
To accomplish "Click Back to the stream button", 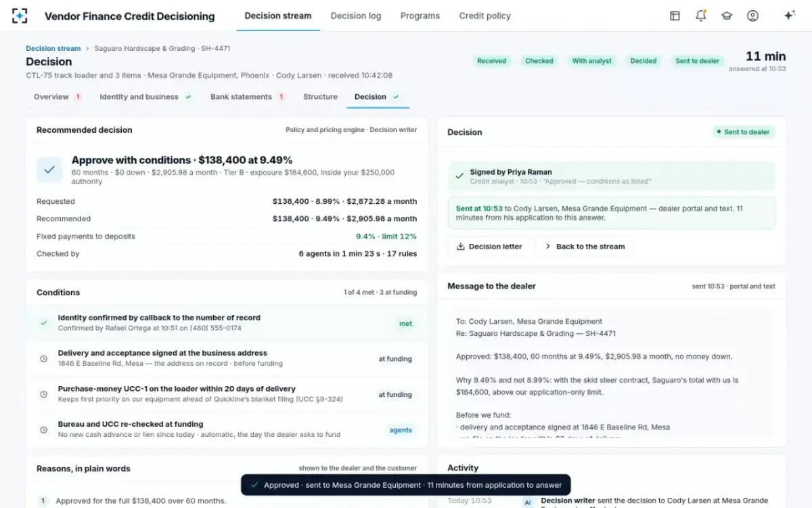I will point(585,247).
